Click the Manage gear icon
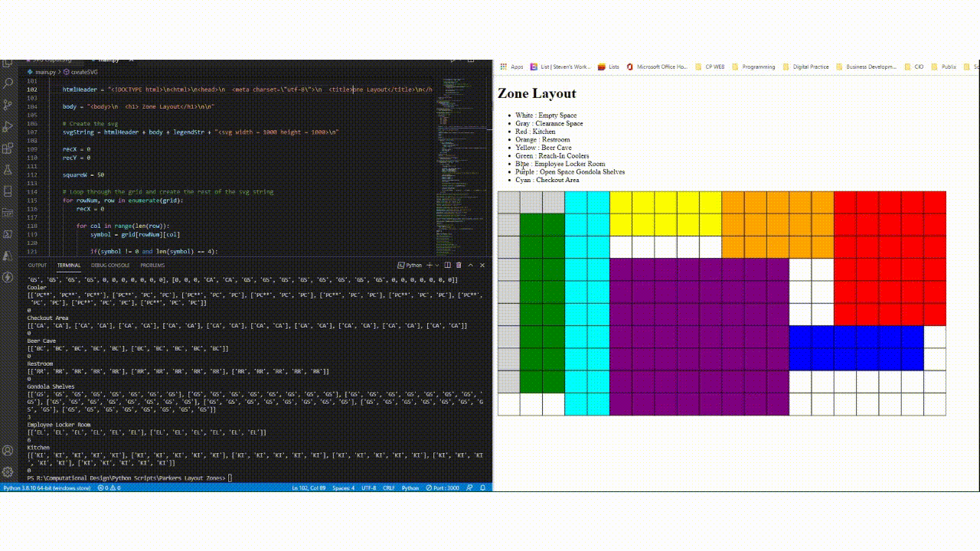Screen dimensions: 980x551 8,471
